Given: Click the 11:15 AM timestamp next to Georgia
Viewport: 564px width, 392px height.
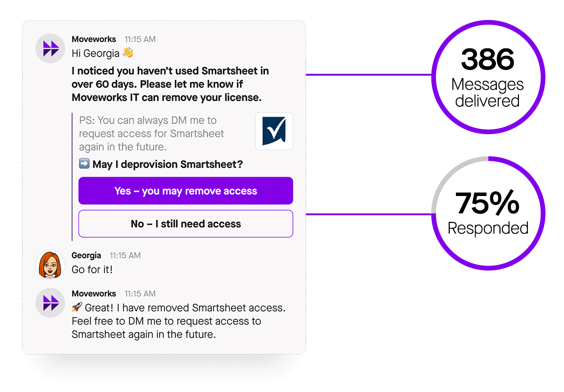Looking at the screenshot, I should click(125, 256).
